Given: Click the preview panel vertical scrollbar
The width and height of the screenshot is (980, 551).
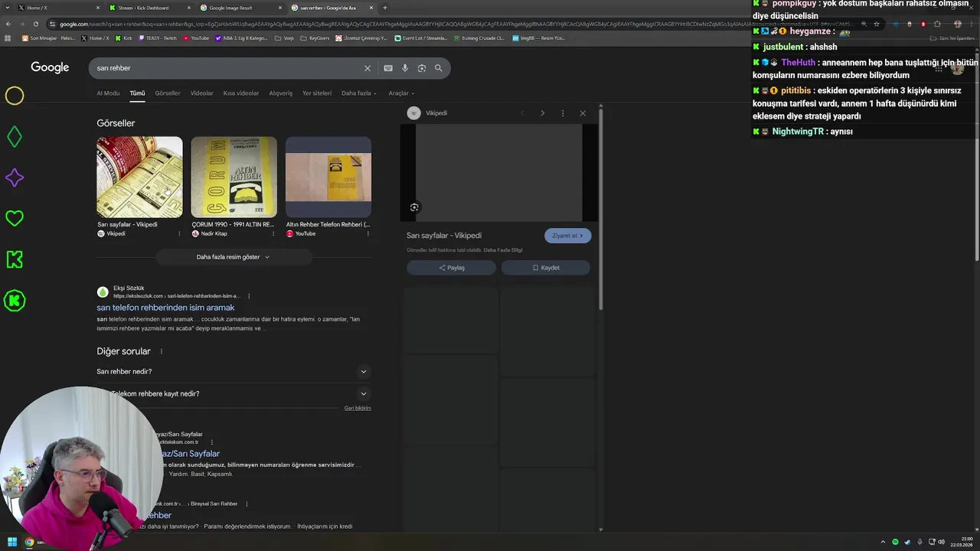Looking at the screenshot, I should click(x=600, y=210).
